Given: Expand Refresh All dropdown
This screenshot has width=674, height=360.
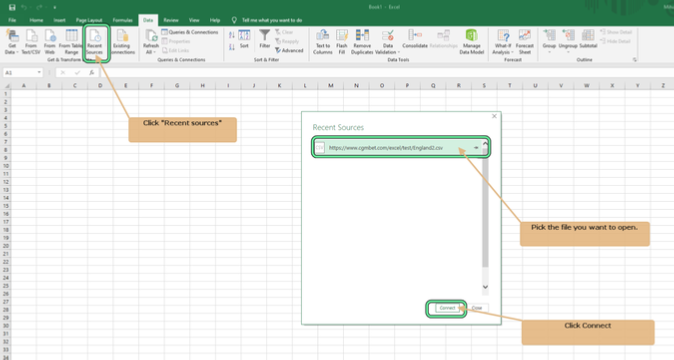Looking at the screenshot, I should (x=150, y=52).
